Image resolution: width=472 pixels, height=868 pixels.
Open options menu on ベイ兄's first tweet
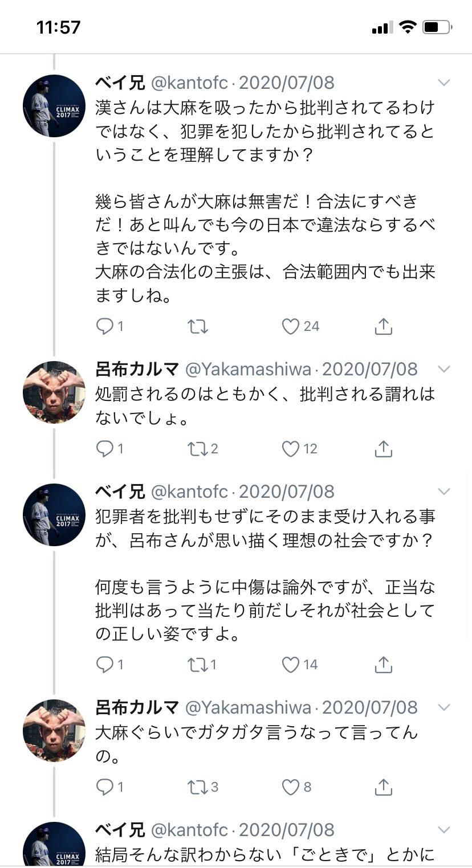pyautogui.click(x=443, y=83)
